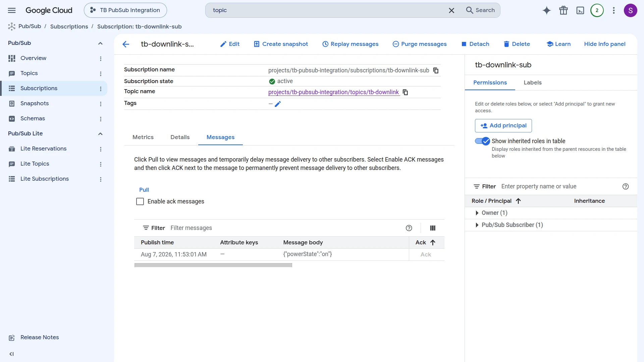Collapse the Pub/Sub sidebar section
Screen dimensions: 644x362
pyautogui.click(x=100, y=43)
